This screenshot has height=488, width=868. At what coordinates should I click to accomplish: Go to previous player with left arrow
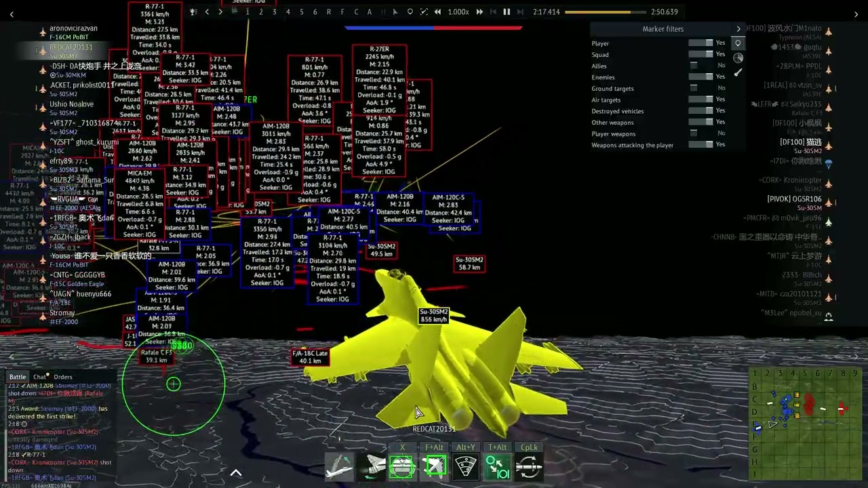207,12
